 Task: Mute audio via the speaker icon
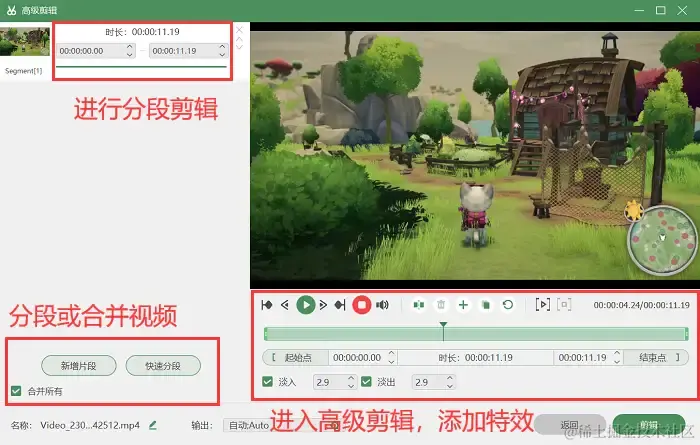pyautogui.click(x=382, y=305)
